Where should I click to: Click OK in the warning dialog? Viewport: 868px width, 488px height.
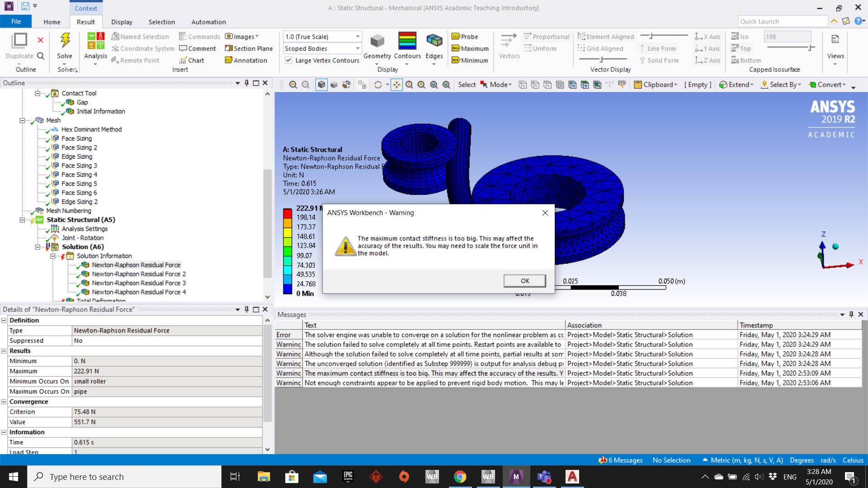point(524,281)
